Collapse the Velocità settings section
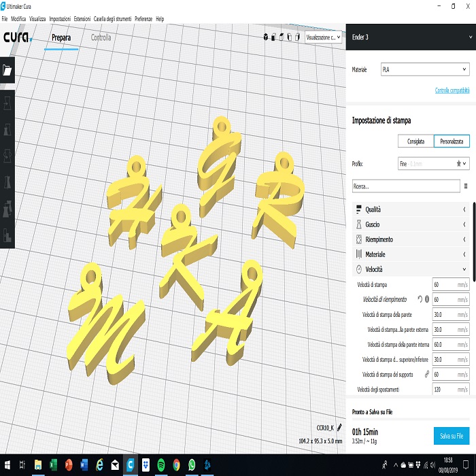476x476 pixels. 411,269
